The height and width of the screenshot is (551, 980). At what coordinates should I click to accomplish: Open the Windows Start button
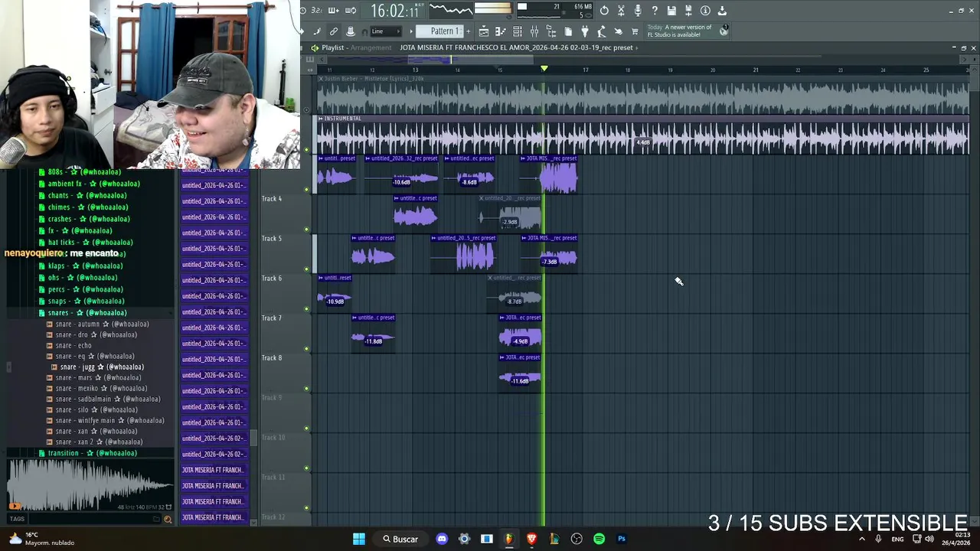point(358,539)
